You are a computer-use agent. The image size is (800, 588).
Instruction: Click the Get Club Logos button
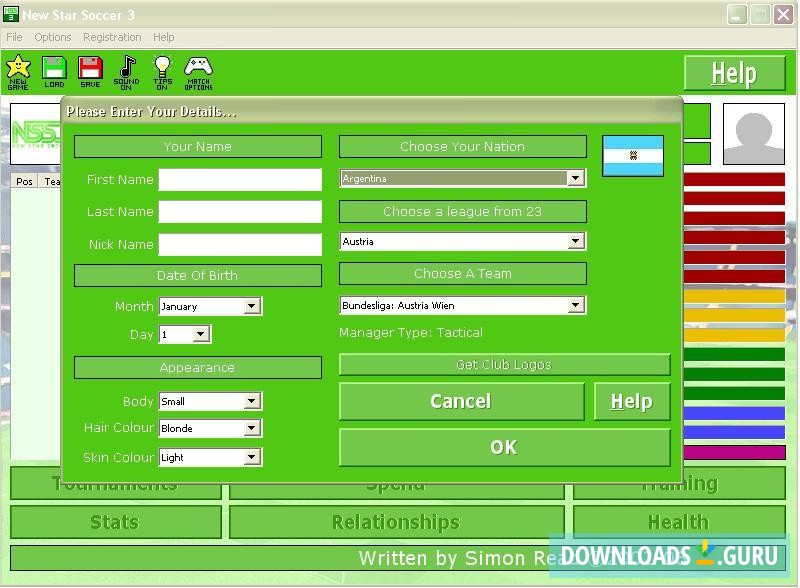504,364
